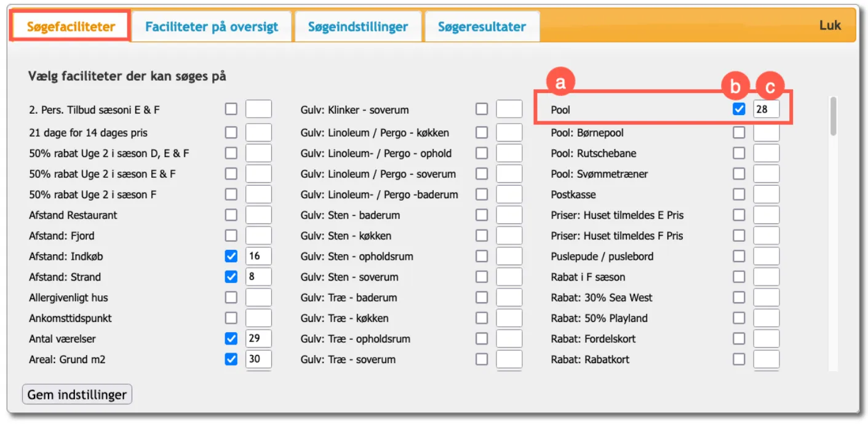
Task: Switch to the Faciliteter på oversigt tab
Action: coord(212,26)
